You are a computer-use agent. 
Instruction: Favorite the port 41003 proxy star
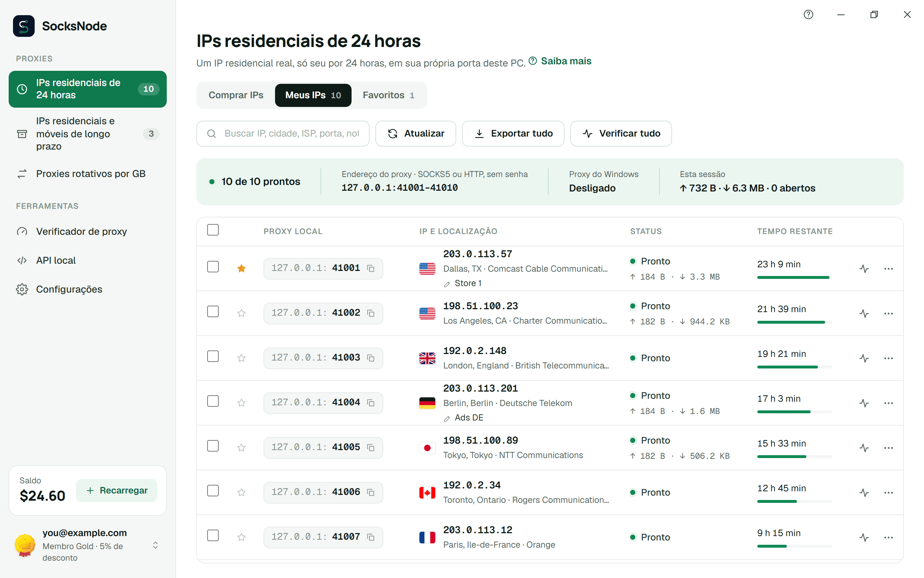click(x=241, y=358)
